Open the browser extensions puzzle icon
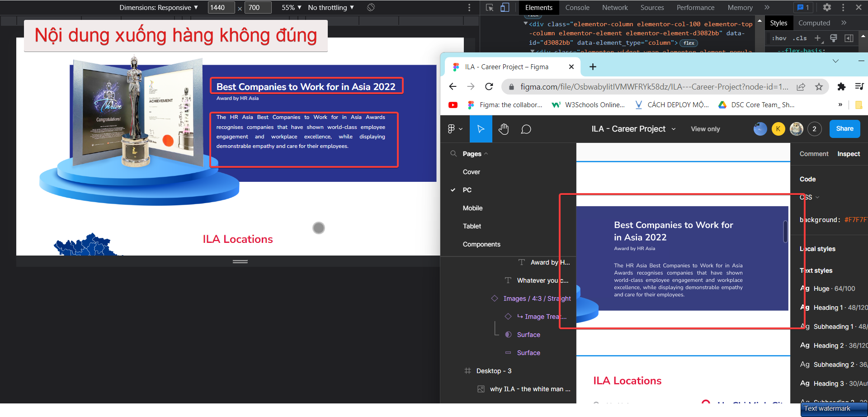 841,87
